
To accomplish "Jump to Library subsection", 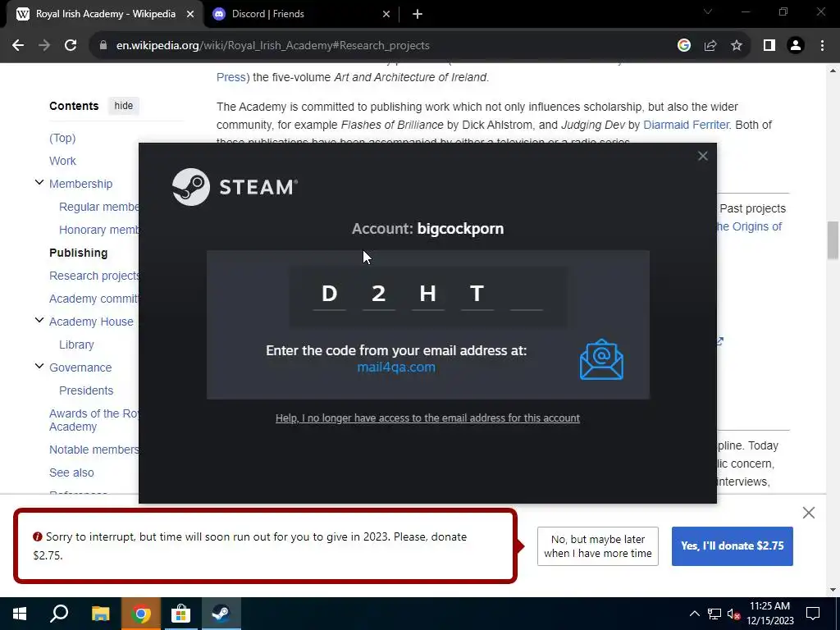I will pyautogui.click(x=76, y=345).
